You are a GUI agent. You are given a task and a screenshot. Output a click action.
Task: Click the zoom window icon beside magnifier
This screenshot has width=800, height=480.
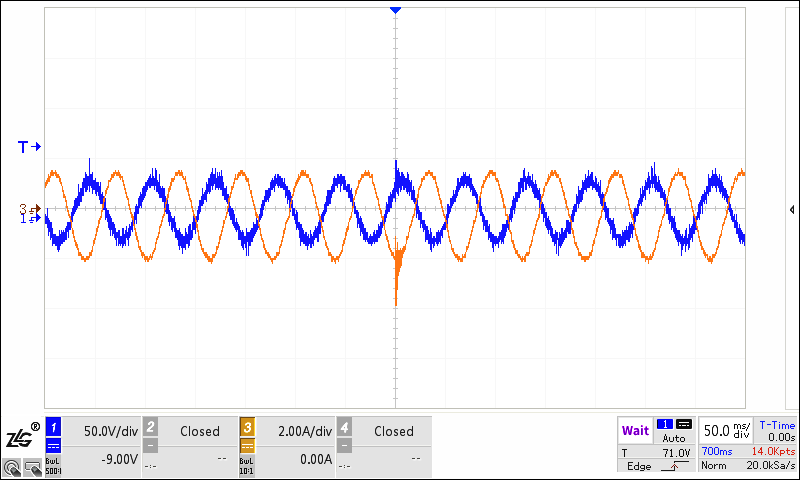(31, 467)
